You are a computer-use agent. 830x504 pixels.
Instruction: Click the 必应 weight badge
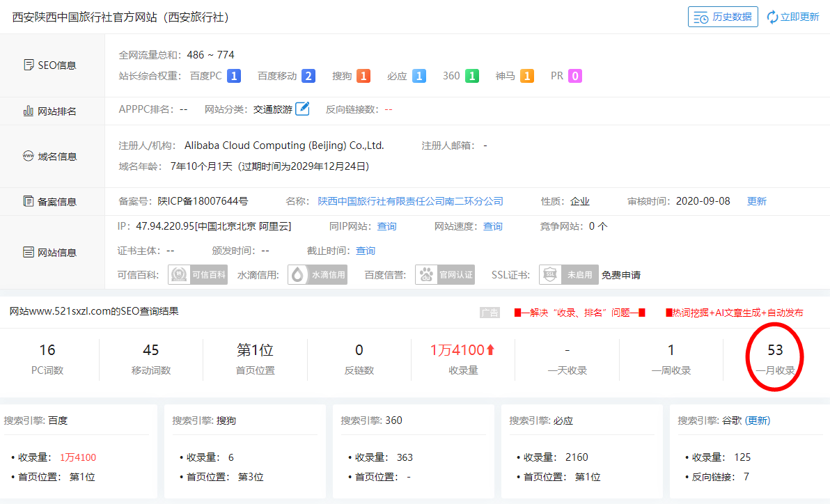tap(418, 77)
